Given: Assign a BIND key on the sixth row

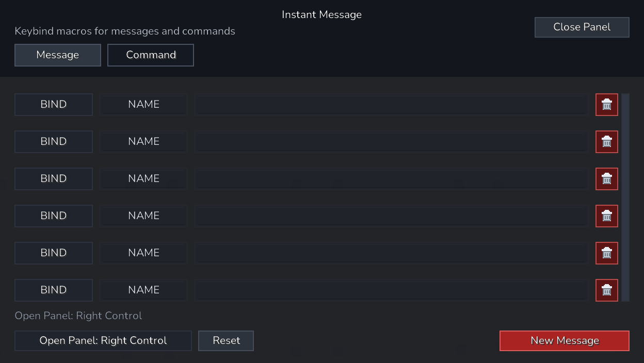Looking at the screenshot, I should pos(54,290).
